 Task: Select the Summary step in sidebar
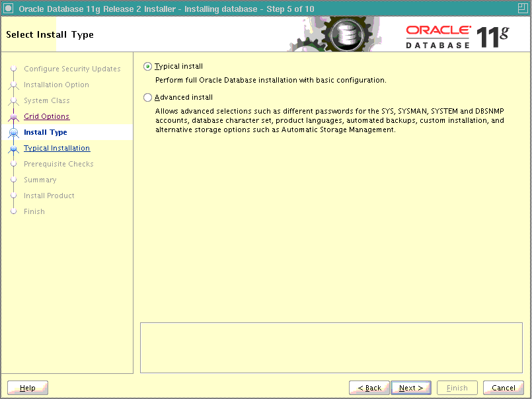40,180
